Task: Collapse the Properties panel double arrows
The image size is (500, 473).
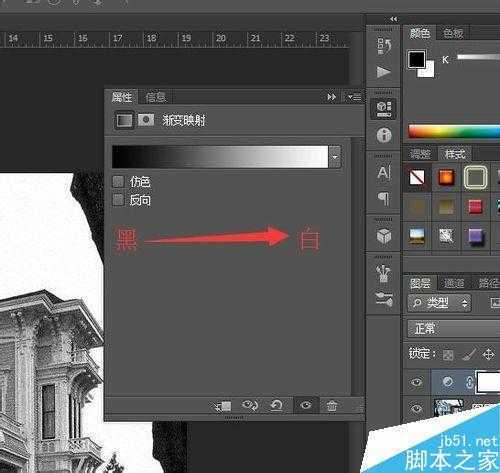Action: pos(331,97)
